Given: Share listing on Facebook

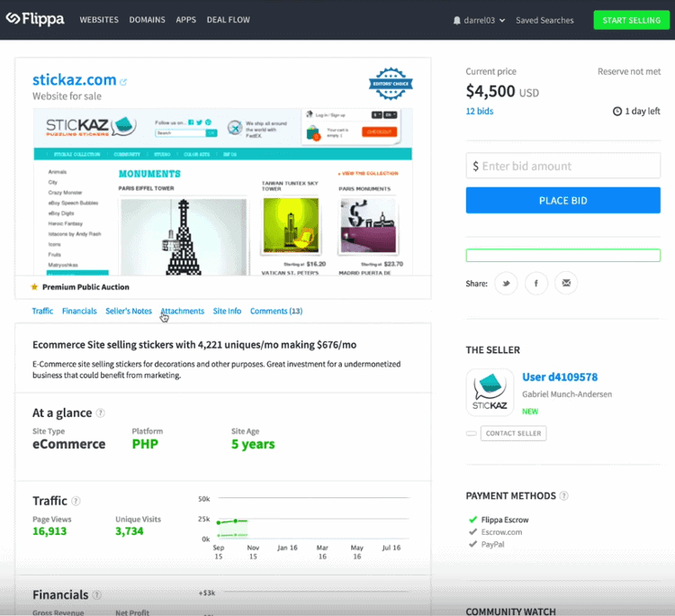Looking at the screenshot, I should pyautogui.click(x=536, y=283).
